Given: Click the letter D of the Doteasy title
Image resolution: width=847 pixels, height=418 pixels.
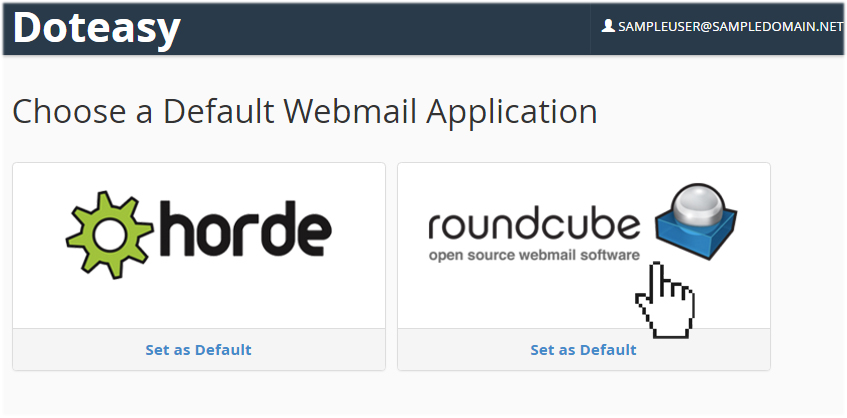Looking at the screenshot, I should coord(29,28).
